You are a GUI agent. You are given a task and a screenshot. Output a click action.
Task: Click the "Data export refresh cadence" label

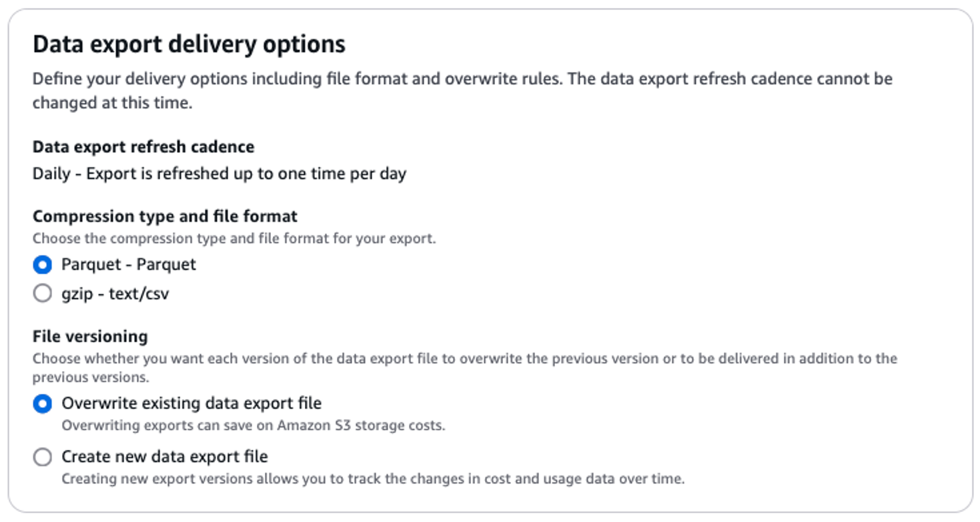143,147
